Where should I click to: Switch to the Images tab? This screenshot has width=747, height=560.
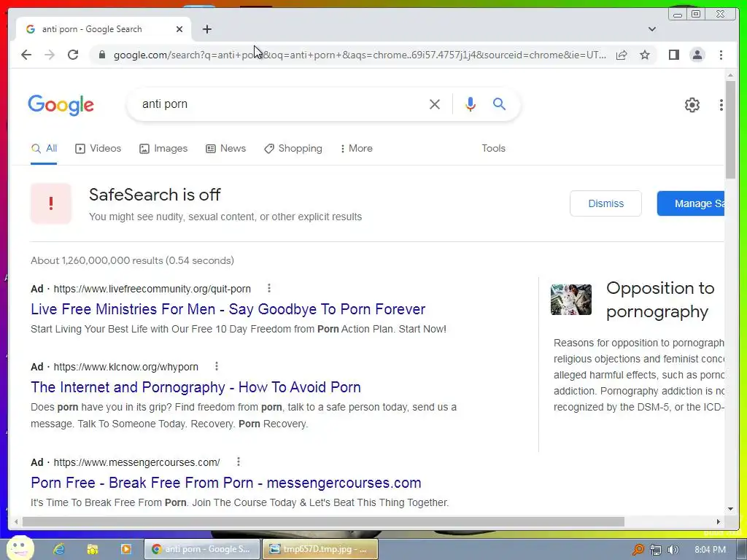coord(163,149)
